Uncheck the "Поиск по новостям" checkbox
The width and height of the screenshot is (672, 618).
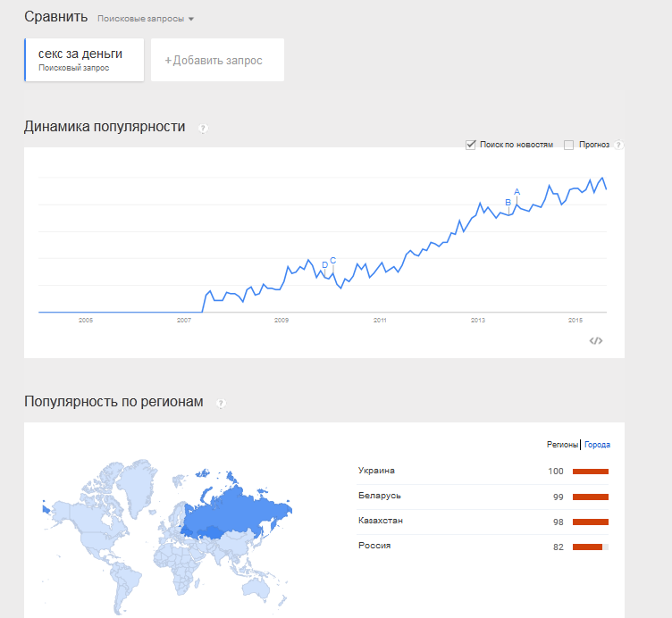click(x=471, y=145)
